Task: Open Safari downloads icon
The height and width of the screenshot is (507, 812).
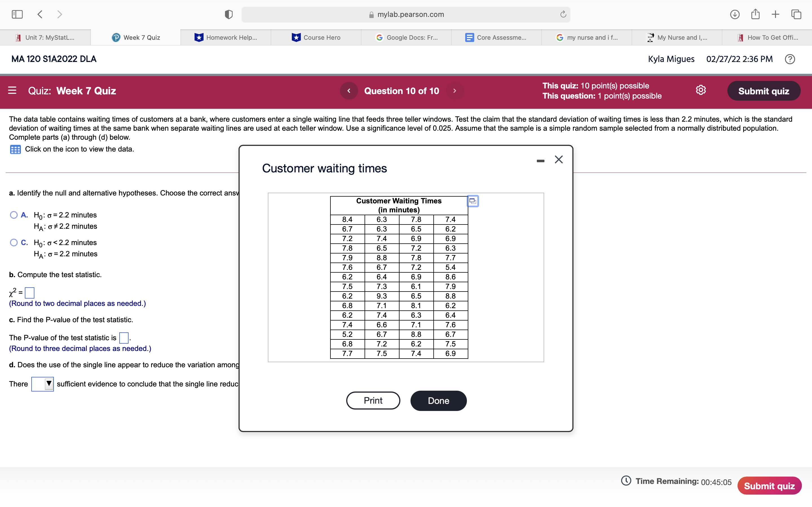Action: (734, 14)
